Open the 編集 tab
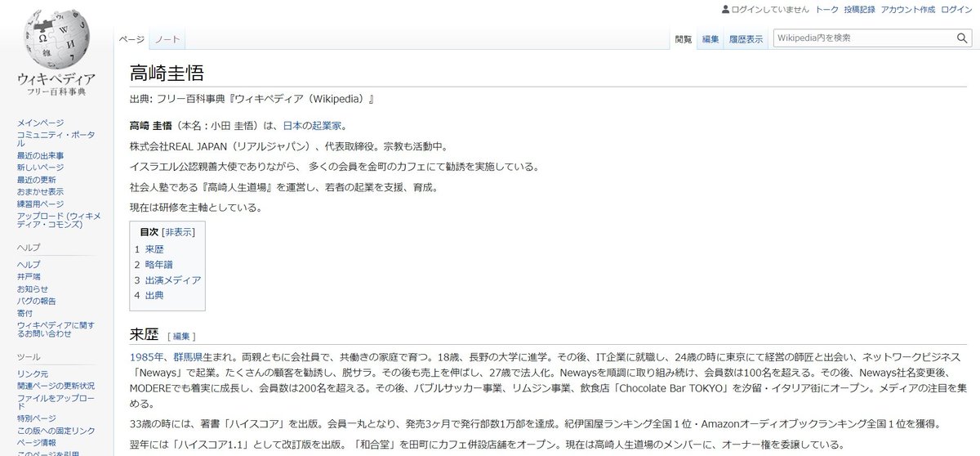 (x=710, y=39)
